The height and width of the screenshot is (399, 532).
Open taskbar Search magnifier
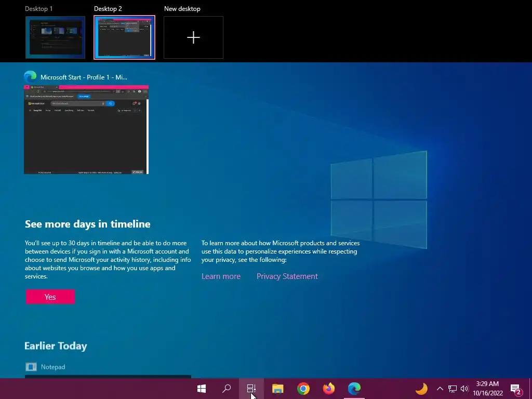227,389
